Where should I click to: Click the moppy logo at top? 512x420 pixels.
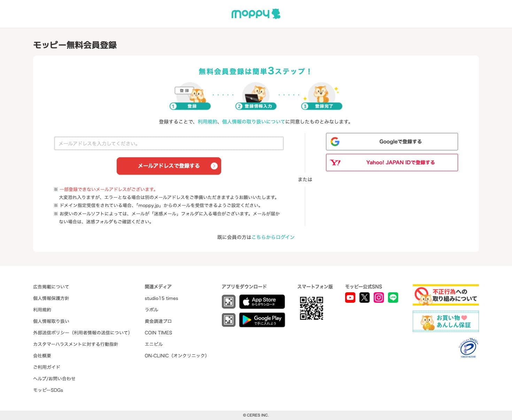pos(256,14)
